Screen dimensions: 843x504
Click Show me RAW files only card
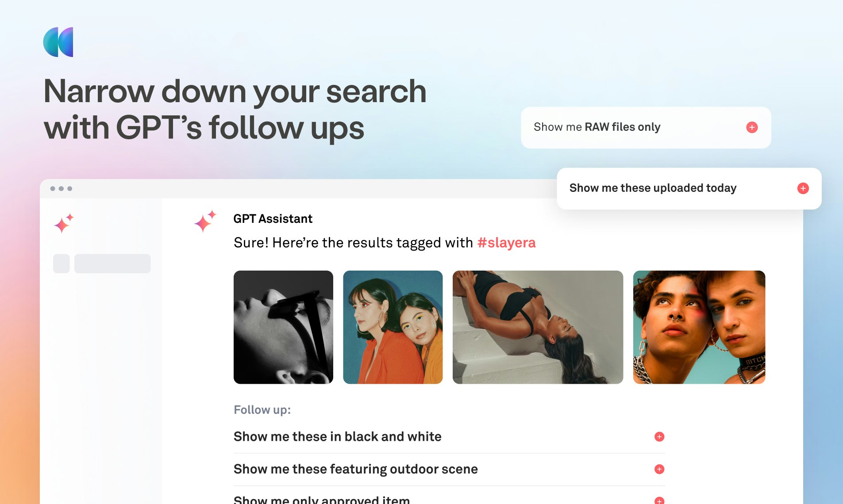pos(646,127)
